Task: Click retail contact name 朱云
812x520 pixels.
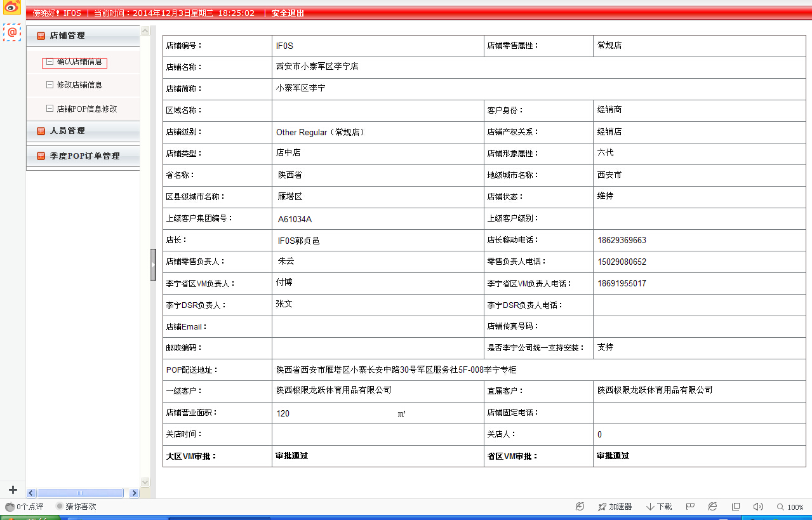Action: [286, 261]
